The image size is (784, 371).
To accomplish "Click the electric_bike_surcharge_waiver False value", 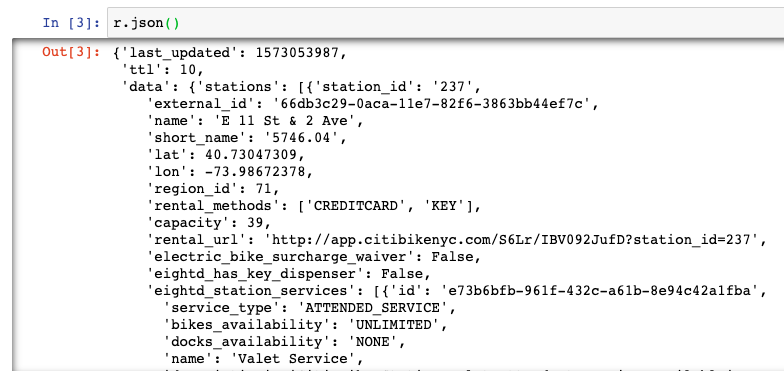I will tap(452, 257).
